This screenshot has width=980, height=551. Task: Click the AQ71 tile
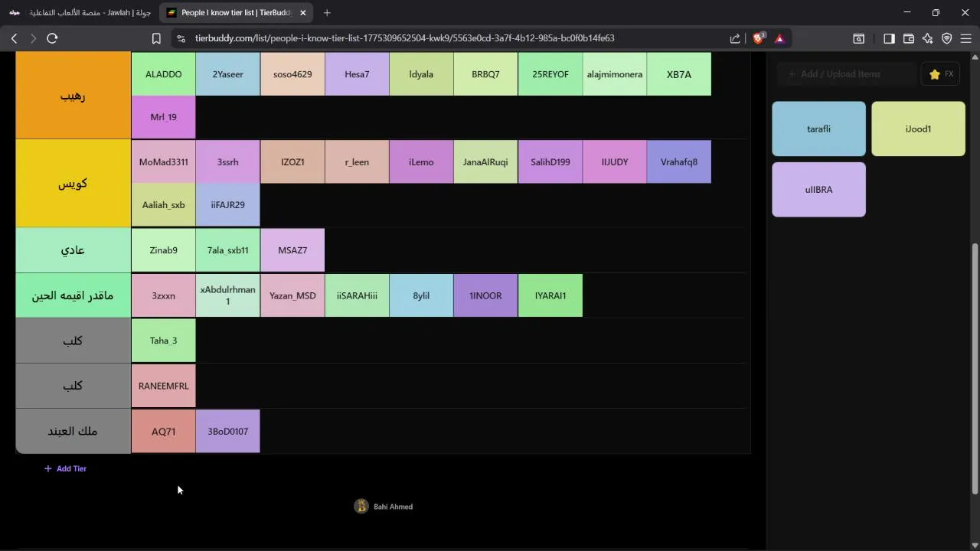coord(163,432)
